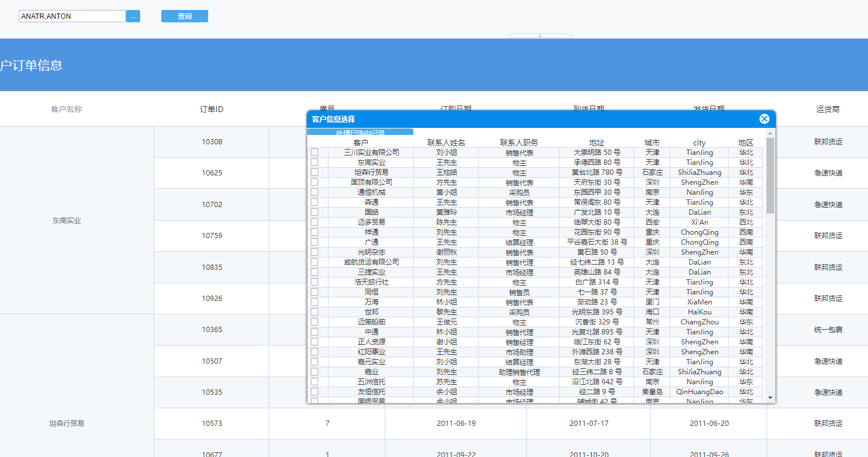
Task: Tick the checkbox for 国顶有限公司
Action: pos(314,182)
